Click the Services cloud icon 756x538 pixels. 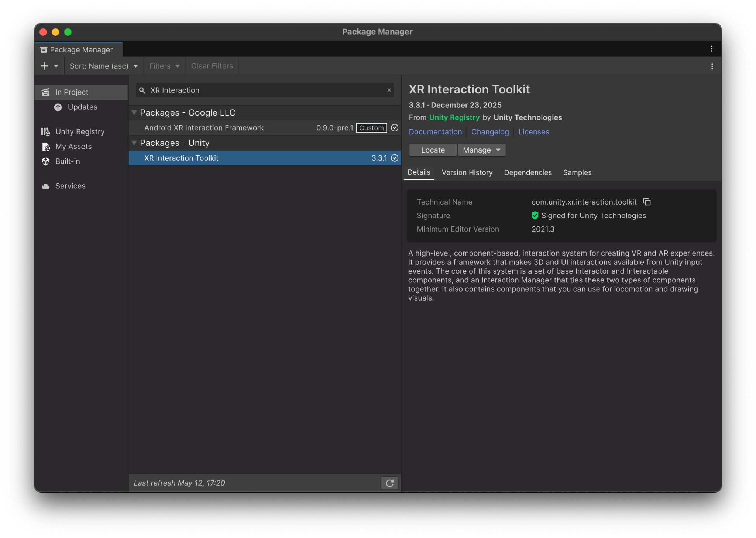(45, 186)
